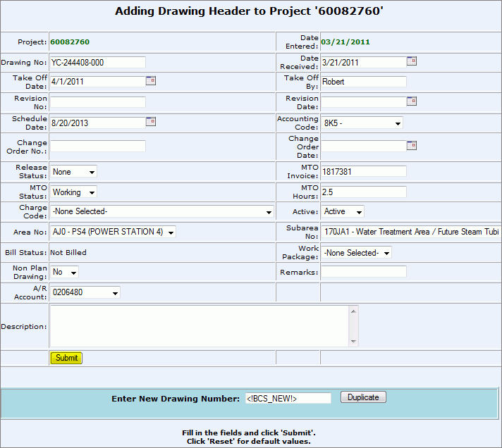Open the Take Off Date calendar picker

tap(150, 81)
